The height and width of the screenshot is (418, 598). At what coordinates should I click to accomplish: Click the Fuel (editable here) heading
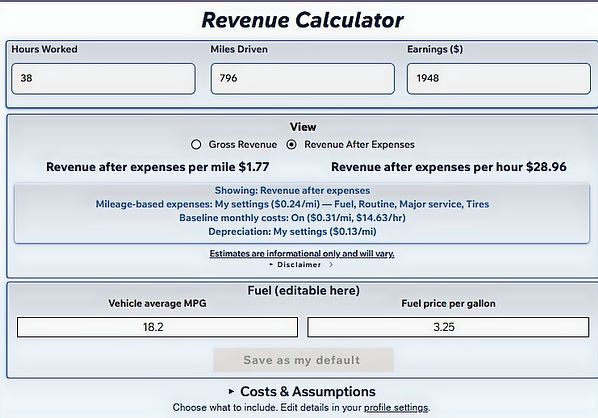coord(304,291)
